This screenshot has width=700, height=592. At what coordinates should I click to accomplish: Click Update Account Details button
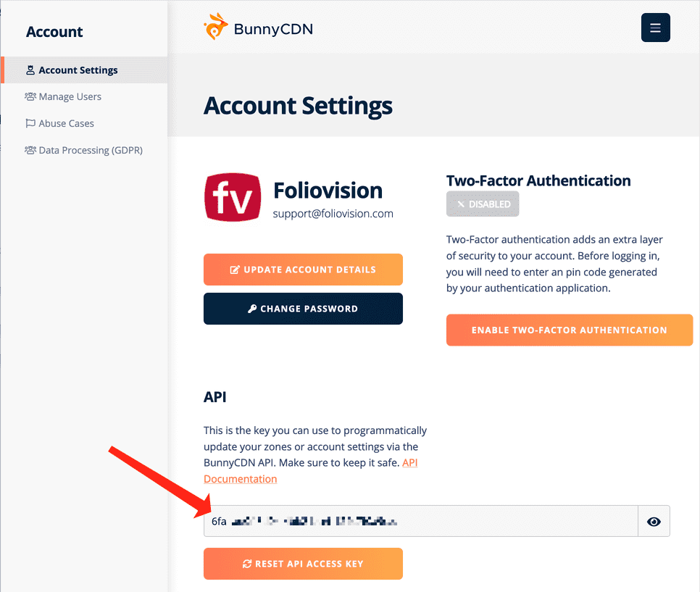tap(303, 270)
